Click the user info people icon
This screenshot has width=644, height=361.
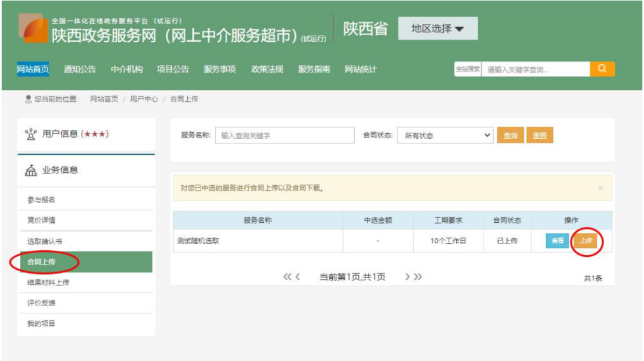(x=31, y=134)
